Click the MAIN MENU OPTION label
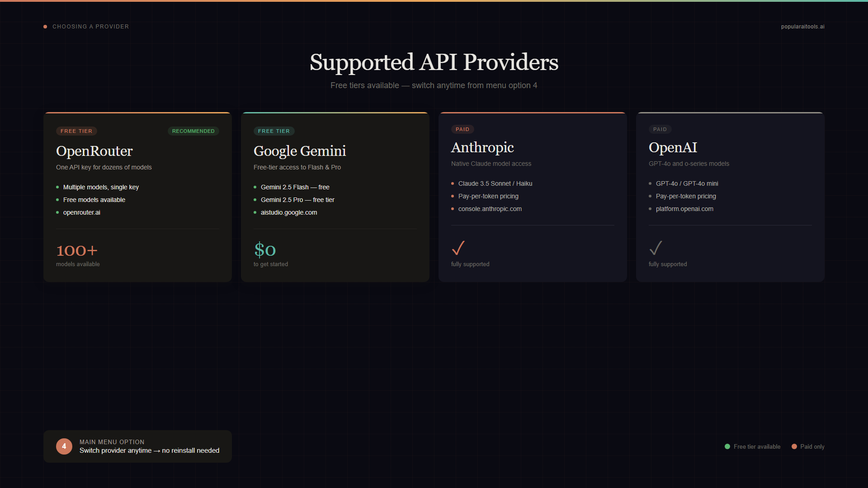This screenshot has width=868, height=488. (112, 442)
